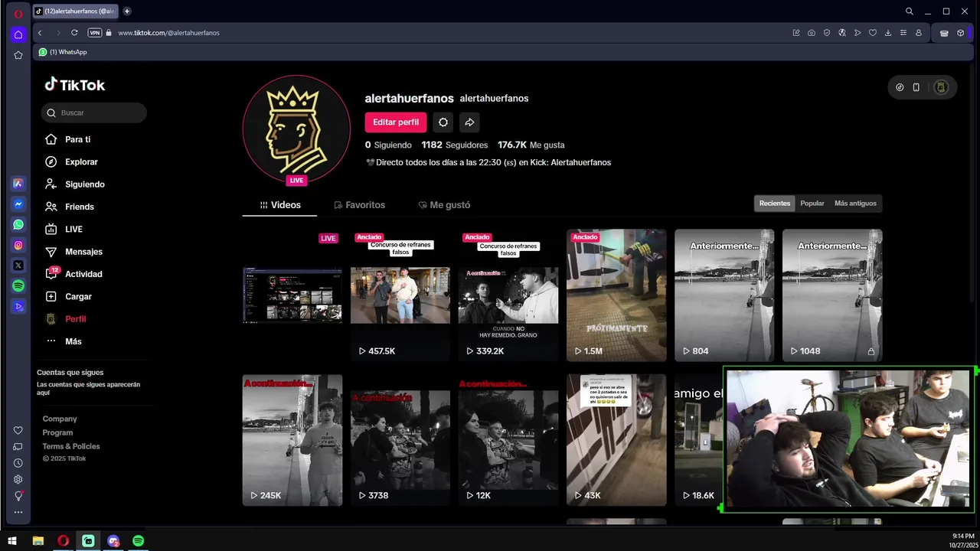Open Messenger in Opera sidebar
This screenshot has height=551, width=980.
pos(18,204)
